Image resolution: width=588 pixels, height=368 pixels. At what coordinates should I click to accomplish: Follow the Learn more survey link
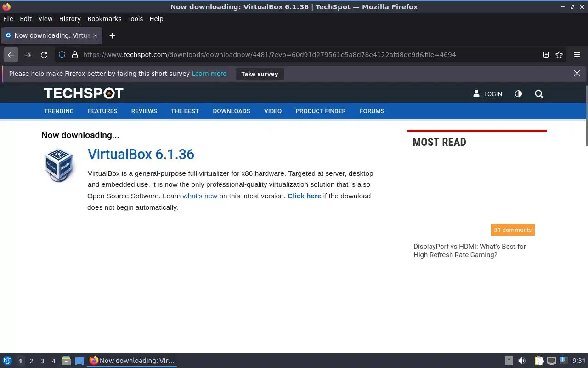pyautogui.click(x=209, y=74)
